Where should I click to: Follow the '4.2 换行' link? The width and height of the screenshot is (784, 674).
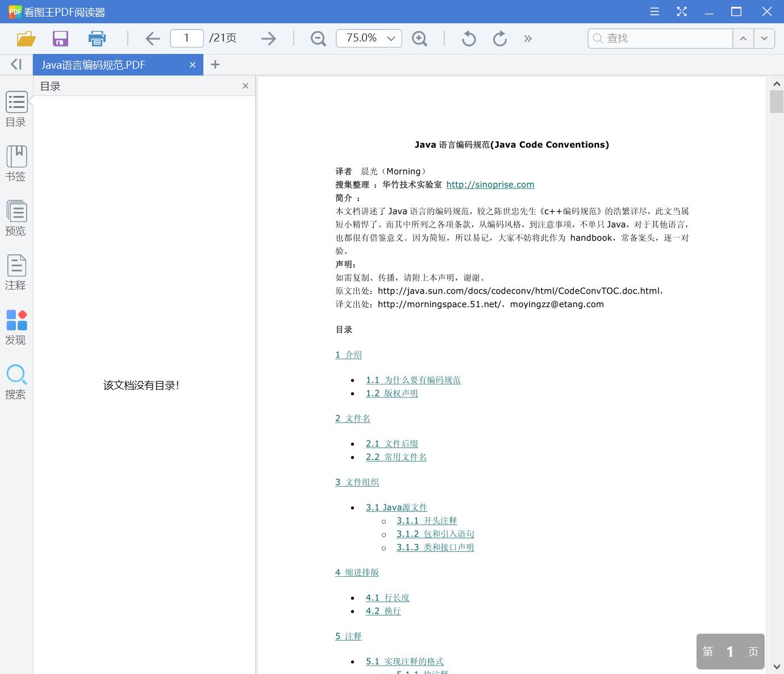(383, 611)
